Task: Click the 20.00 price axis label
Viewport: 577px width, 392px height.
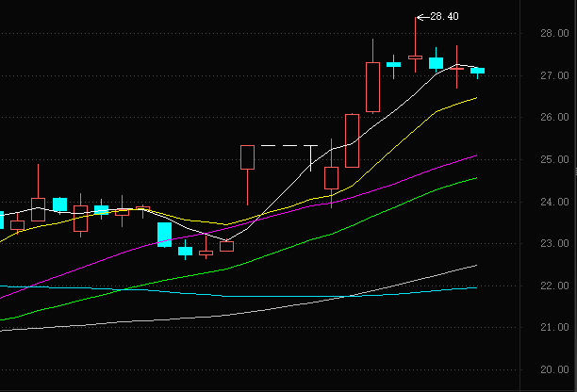Action: click(x=554, y=369)
